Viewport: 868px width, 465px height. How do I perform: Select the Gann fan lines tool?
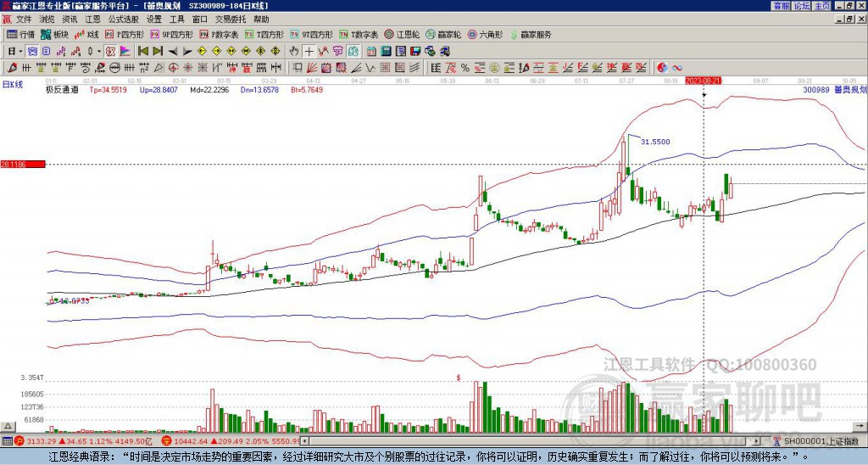point(312,68)
